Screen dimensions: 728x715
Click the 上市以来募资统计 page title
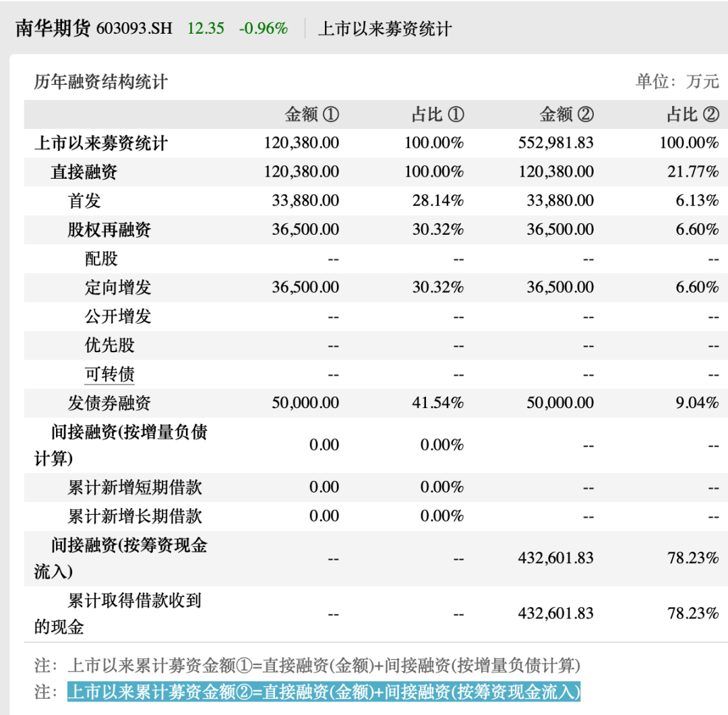tap(385, 29)
